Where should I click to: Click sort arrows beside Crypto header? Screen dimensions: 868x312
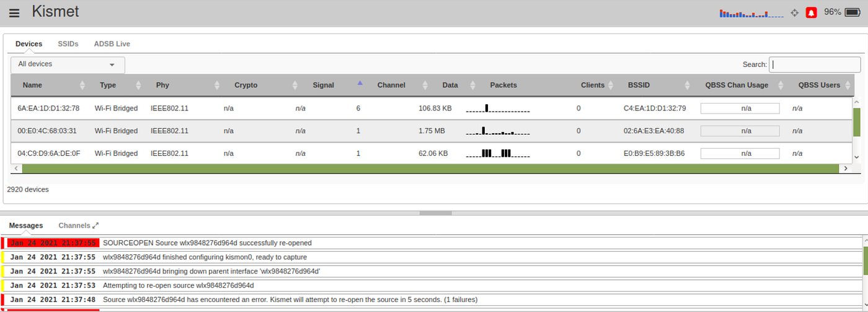pos(295,85)
